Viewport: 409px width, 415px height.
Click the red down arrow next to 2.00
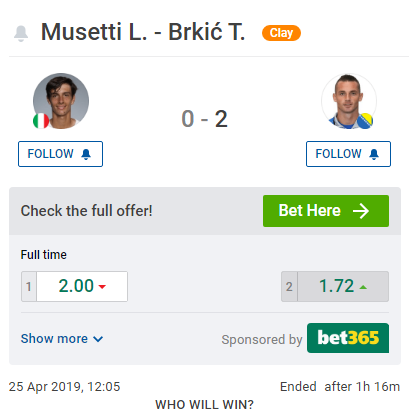click(102, 287)
